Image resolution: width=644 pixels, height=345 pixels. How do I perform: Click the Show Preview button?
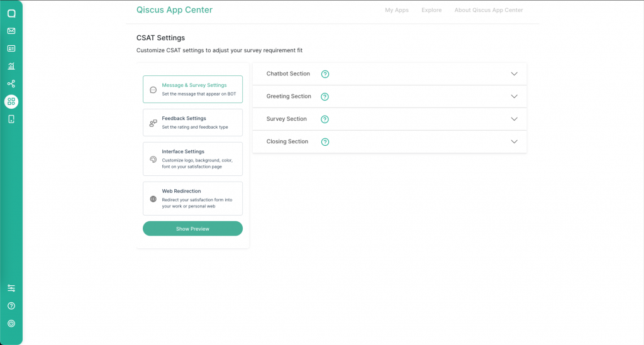coord(192,229)
